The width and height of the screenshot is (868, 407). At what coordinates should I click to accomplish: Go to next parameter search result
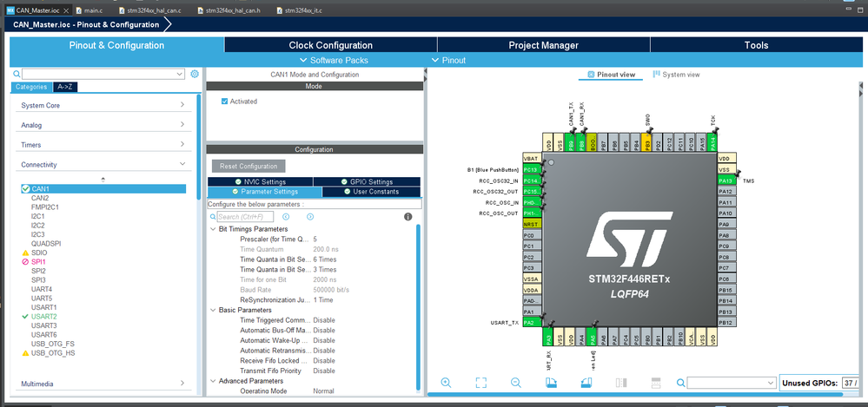(x=310, y=216)
